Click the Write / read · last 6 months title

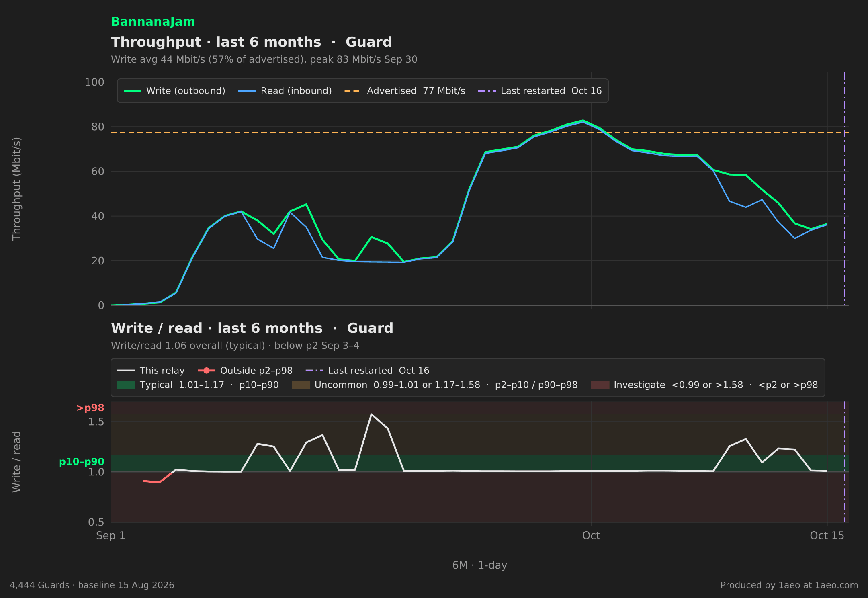(252, 328)
